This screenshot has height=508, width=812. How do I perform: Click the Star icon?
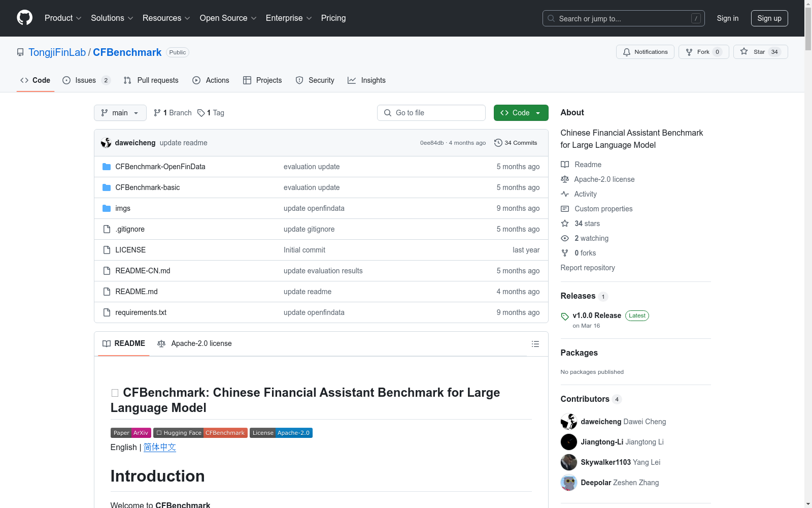point(744,51)
